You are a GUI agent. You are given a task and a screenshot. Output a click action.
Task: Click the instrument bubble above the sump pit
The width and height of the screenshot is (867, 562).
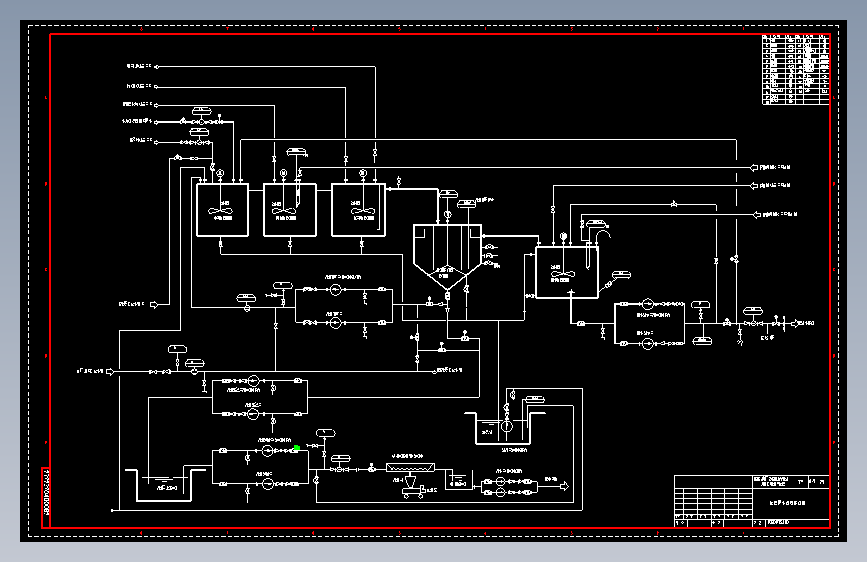(x=535, y=399)
